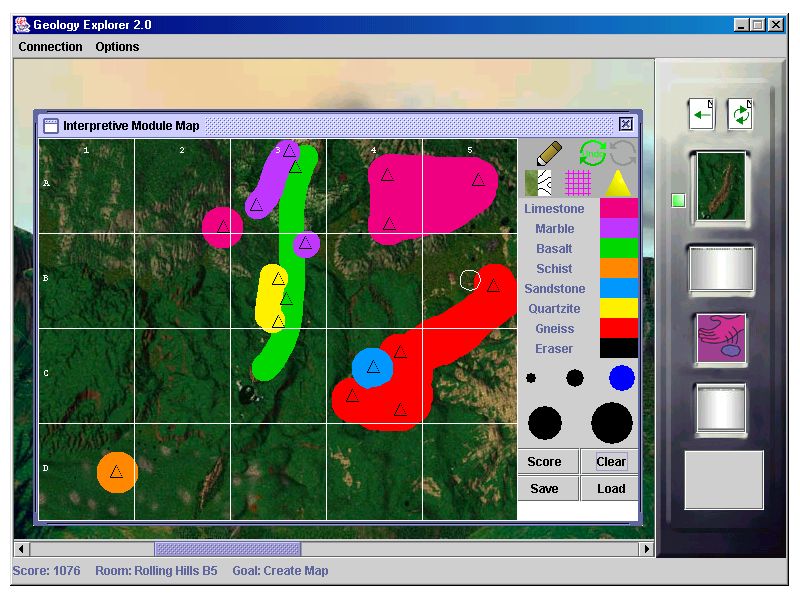800x600 pixels.
Task: Click the grayed-out Redo arrows icon
Action: (623, 153)
